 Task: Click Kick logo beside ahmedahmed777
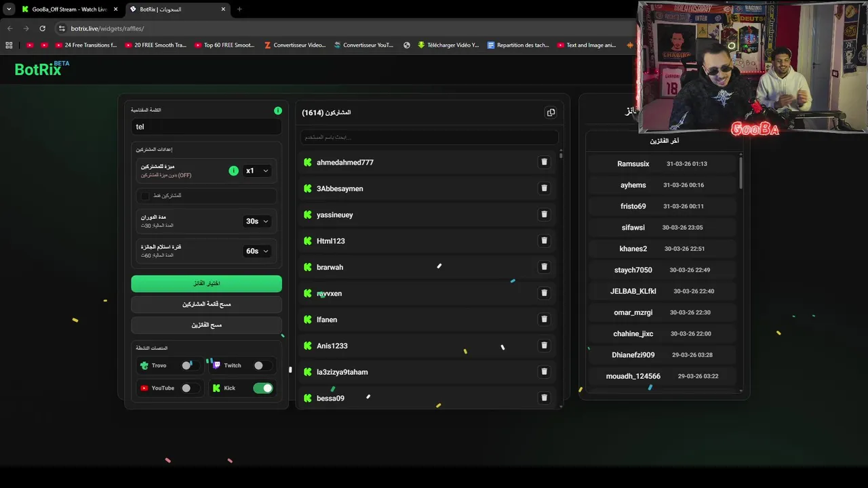tap(308, 162)
